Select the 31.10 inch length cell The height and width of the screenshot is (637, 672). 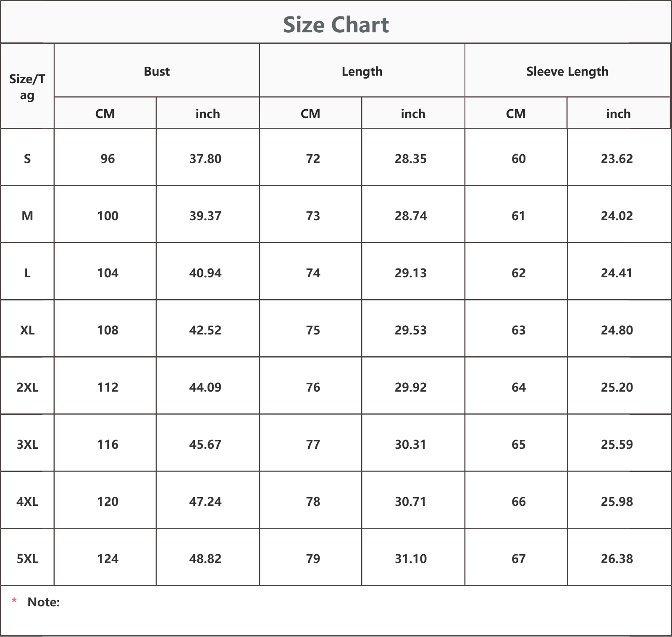pyautogui.click(x=411, y=558)
